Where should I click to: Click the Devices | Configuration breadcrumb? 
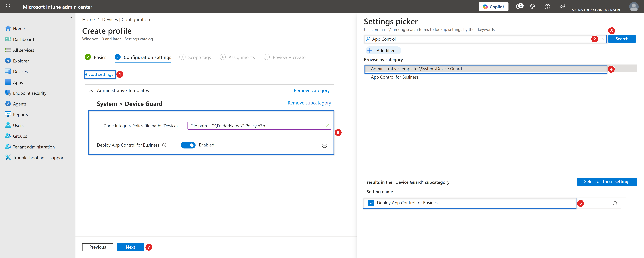(126, 19)
